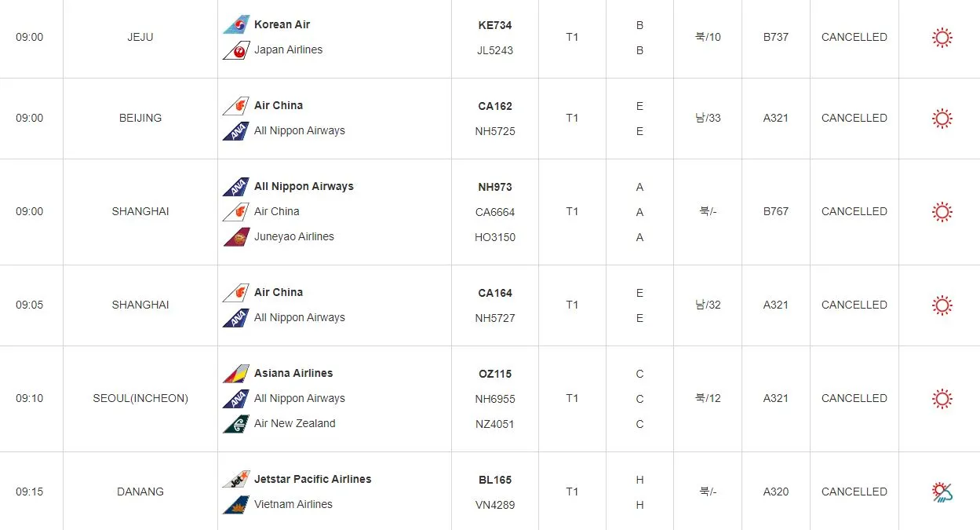The height and width of the screenshot is (530, 980).
Task: Click the NH973 flight number
Action: pyautogui.click(x=494, y=188)
